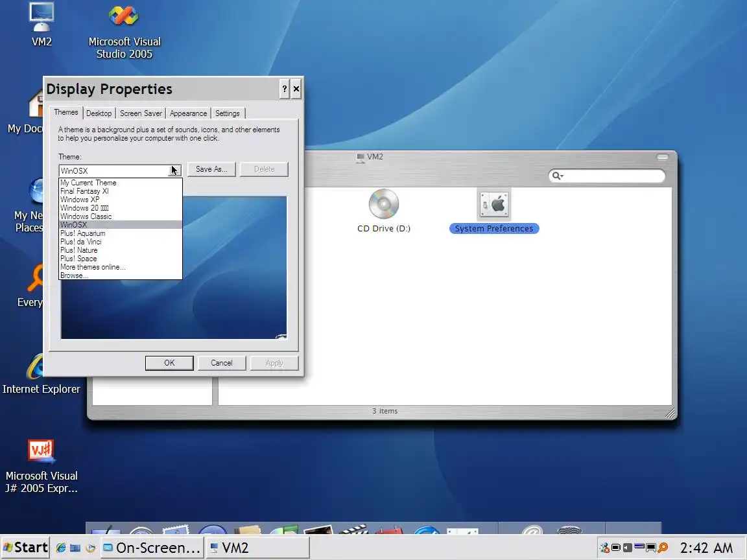Choose My Current Theme from the list
747x560 pixels.
(120, 183)
